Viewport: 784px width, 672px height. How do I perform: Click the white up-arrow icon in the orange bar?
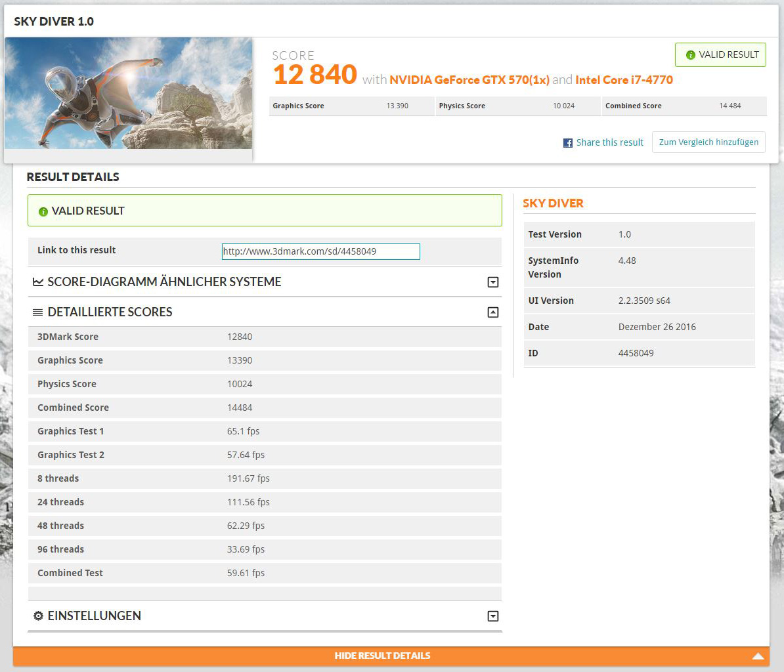(x=758, y=656)
